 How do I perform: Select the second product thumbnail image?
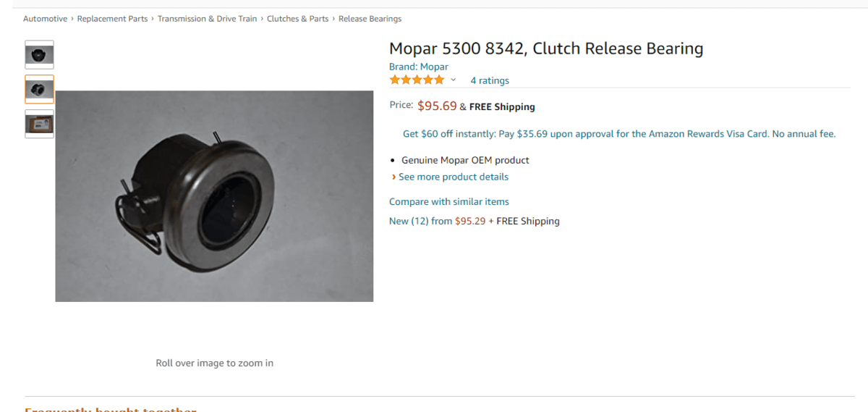point(39,89)
